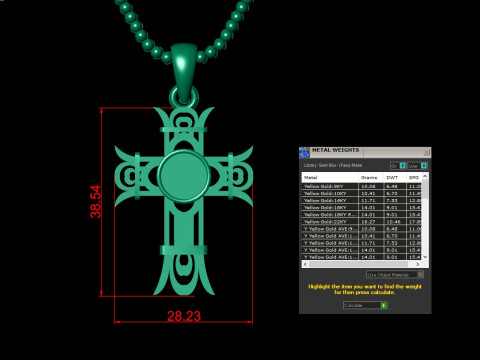
Task: Toggle the GV button in Metal Weights
Action: click(x=398, y=166)
